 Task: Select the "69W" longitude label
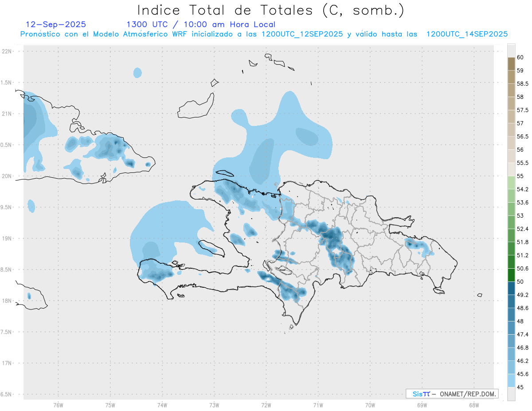click(x=422, y=405)
